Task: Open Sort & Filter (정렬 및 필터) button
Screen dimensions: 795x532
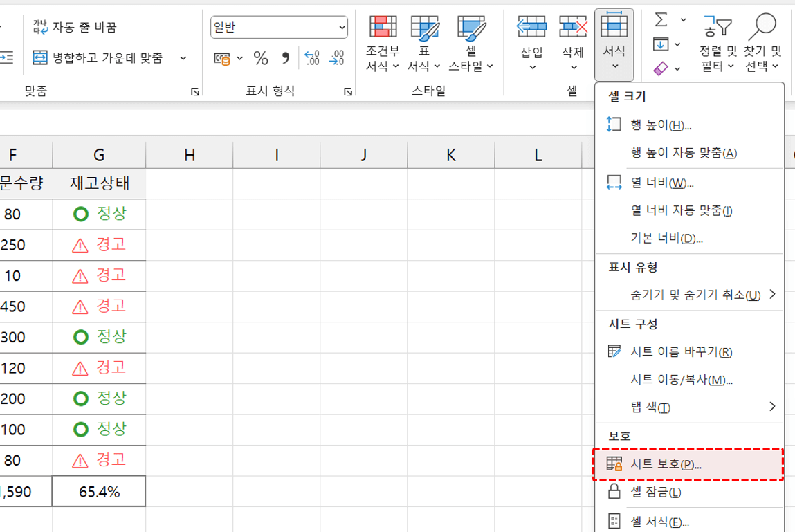Action: pos(718,42)
